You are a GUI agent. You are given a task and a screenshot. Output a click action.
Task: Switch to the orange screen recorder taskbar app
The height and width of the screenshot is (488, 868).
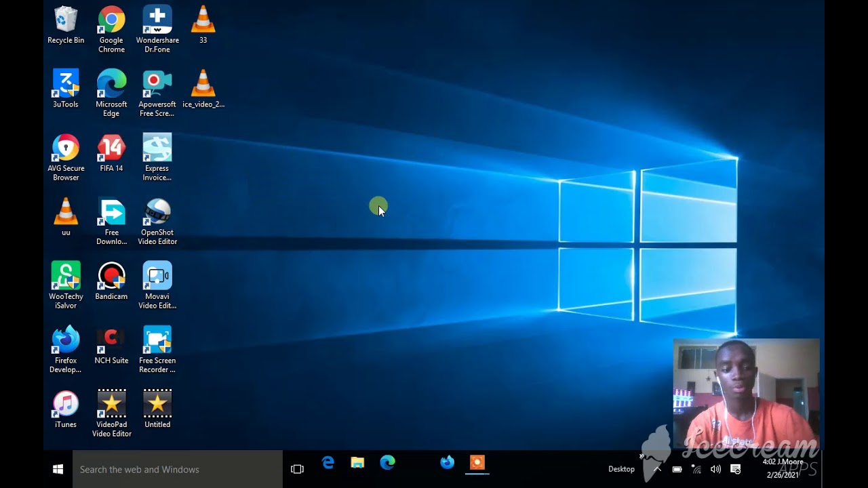477,463
